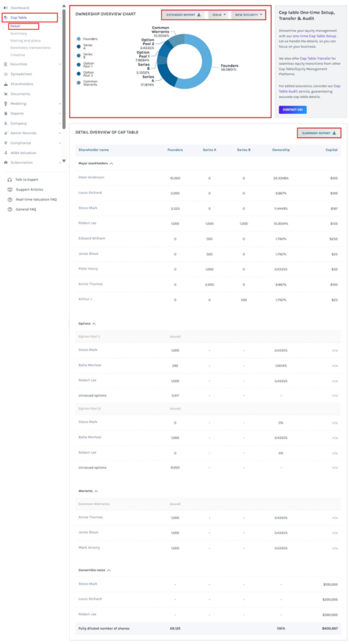Click the Ownership column header
349x644 pixels.
[281, 150]
